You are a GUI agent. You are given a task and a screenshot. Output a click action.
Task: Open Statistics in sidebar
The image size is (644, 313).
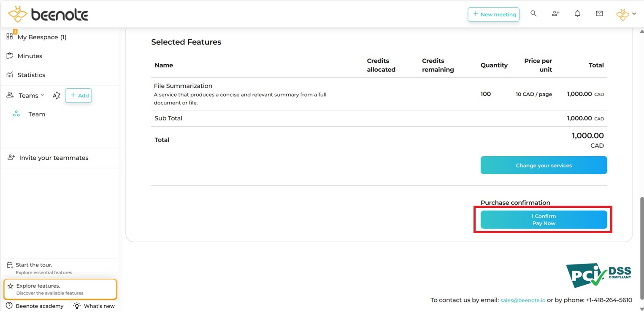coord(31,75)
